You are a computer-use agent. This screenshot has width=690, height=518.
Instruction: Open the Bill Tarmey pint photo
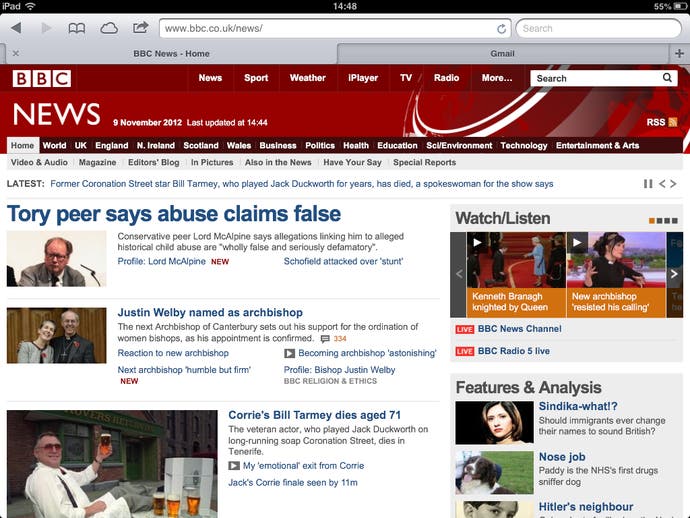[112, 464]
